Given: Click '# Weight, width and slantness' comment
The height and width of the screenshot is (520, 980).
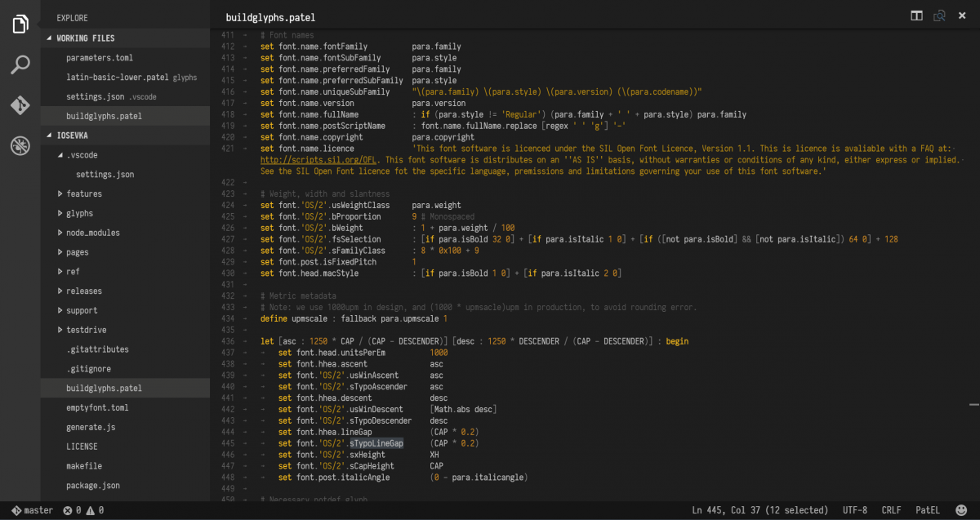Looking at the screenshot, I should tap(325, 193).
